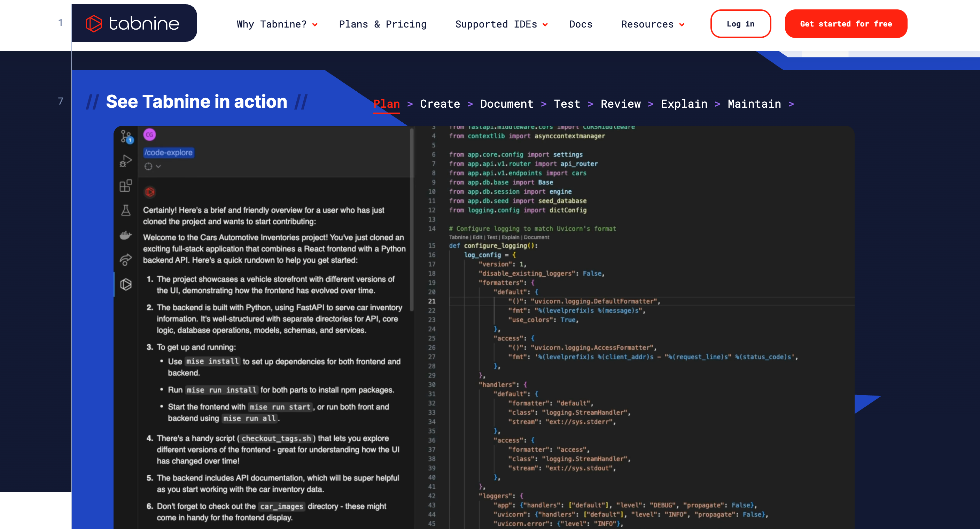Image resolution: width=980 pixels, height=529 pixels.
Task: Click the chat panel scrollbar
Action: tap(412, 221)
